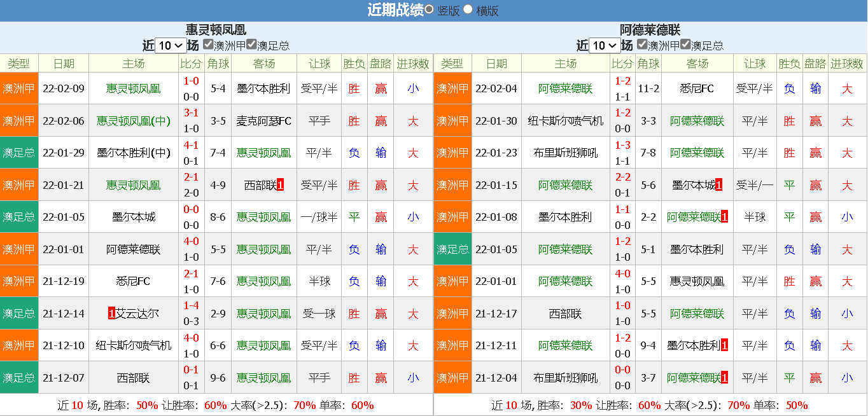Viewport: 868px width, 416px height.
Task: Click the 澳足总 type cell on 21-12-07
Action: point(18,378)
